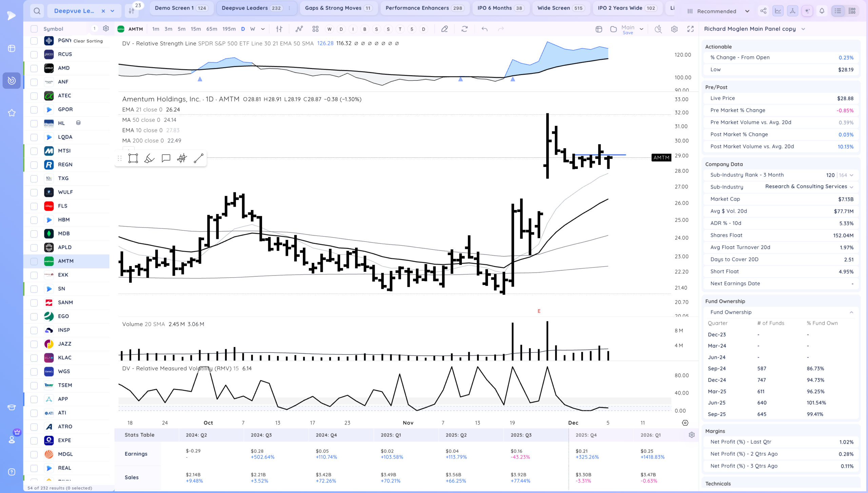Image resolution: width=868 pixels, height=493 pixels.
Task: Select the eraser tool in chart toolbar
Action: [x=445, y=29]
